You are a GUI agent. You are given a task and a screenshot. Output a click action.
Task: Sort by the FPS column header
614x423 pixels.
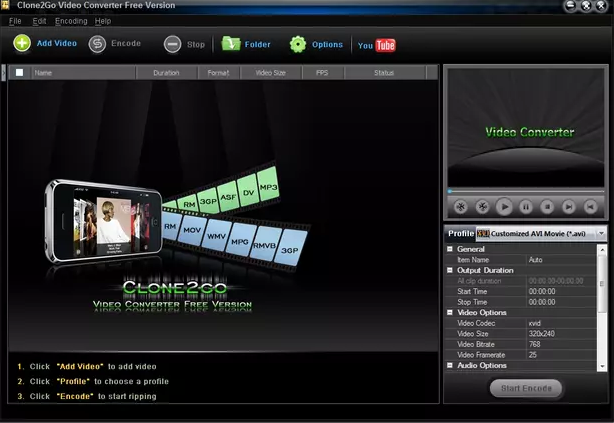[322, 73]
